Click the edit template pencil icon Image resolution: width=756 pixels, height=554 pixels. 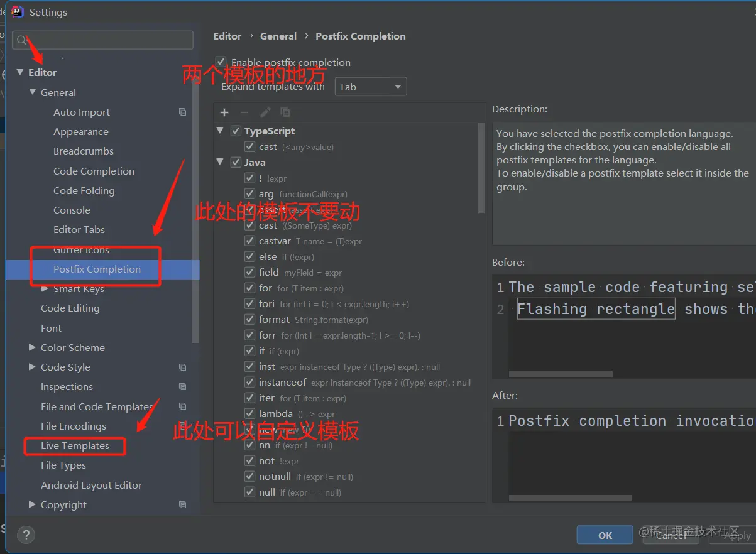tap(265, 112)
